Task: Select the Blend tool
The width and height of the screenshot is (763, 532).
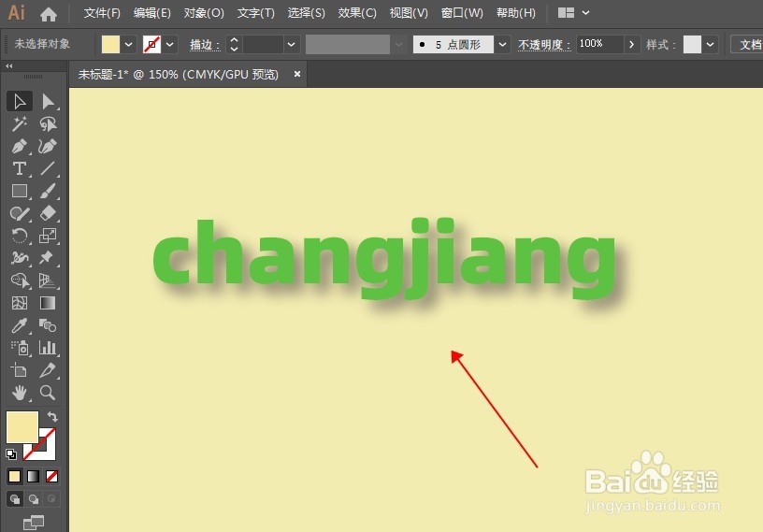Action: point(48,325)
